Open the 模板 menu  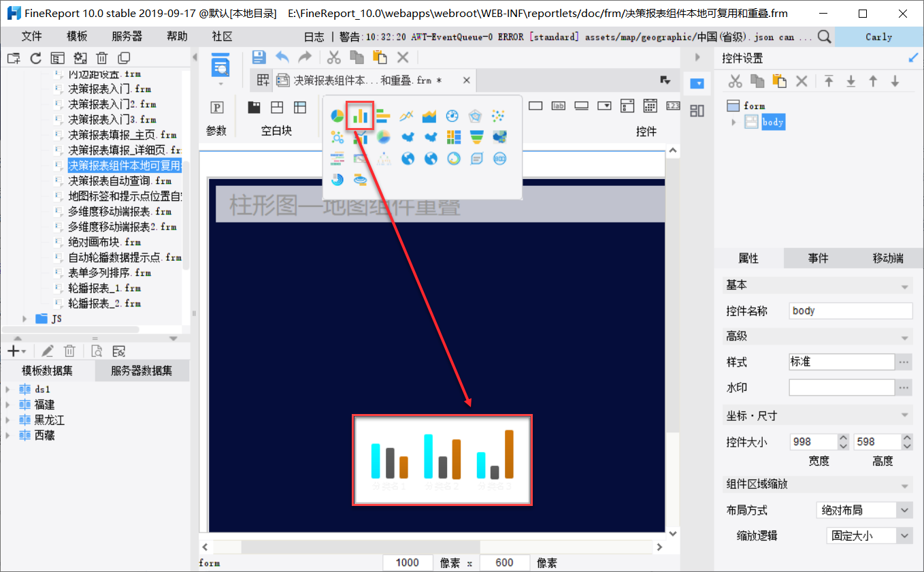coord(77,37)
